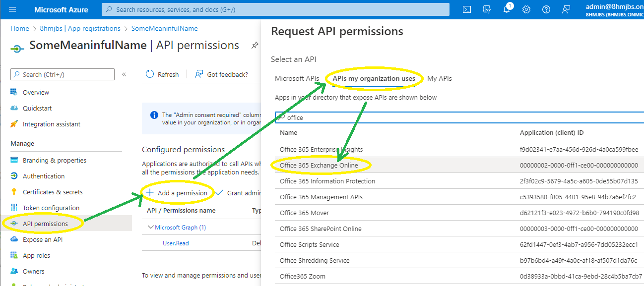
Task: Click the Application (client) ID column header
Action: pyautogui.click(x=552, y=133)
